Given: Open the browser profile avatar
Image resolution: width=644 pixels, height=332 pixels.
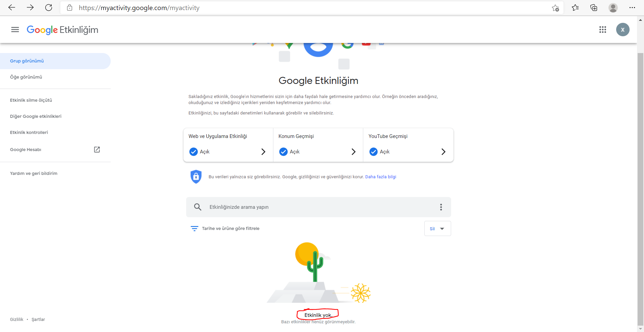Looking at the screenshot, I should click(x=613, y=8).
